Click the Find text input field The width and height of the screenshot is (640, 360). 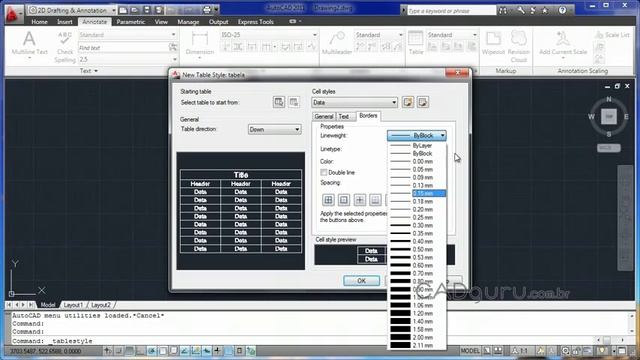123,48
